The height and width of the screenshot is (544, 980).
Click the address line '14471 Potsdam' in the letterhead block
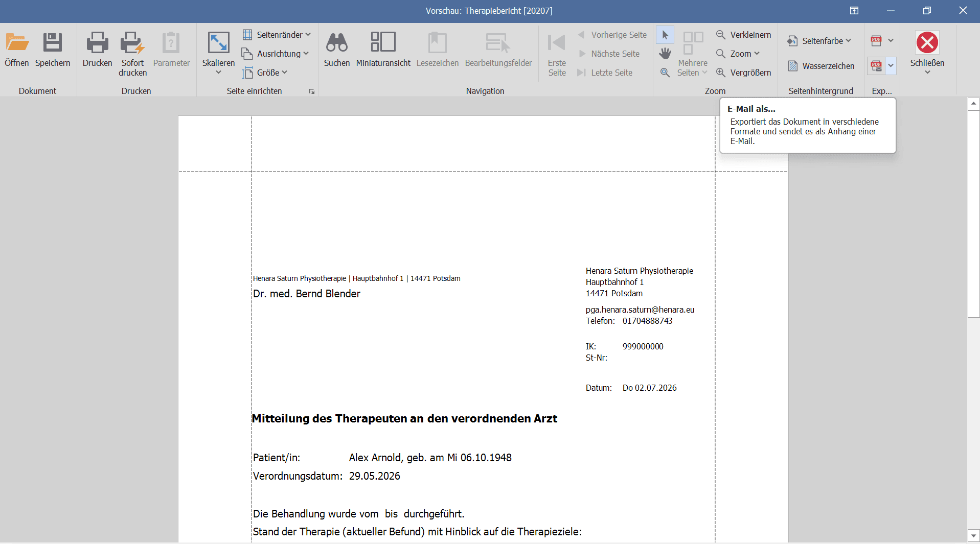click(x=614, y=293)
